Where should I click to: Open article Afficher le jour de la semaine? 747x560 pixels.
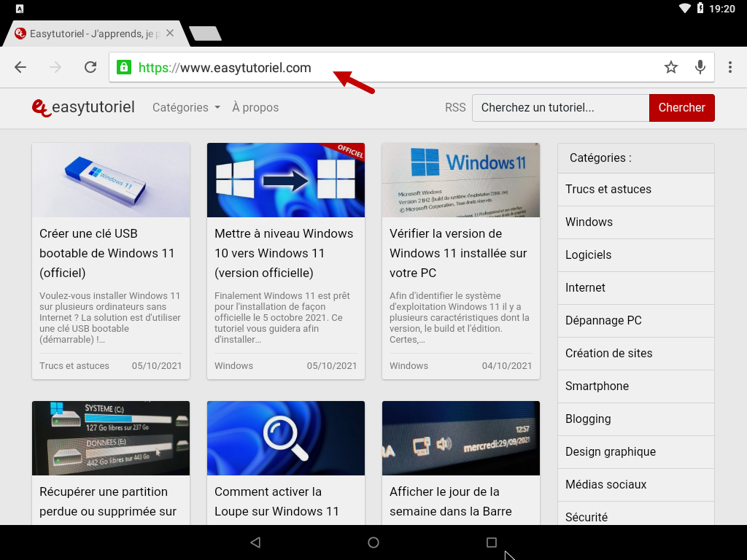tap(451, 502)
